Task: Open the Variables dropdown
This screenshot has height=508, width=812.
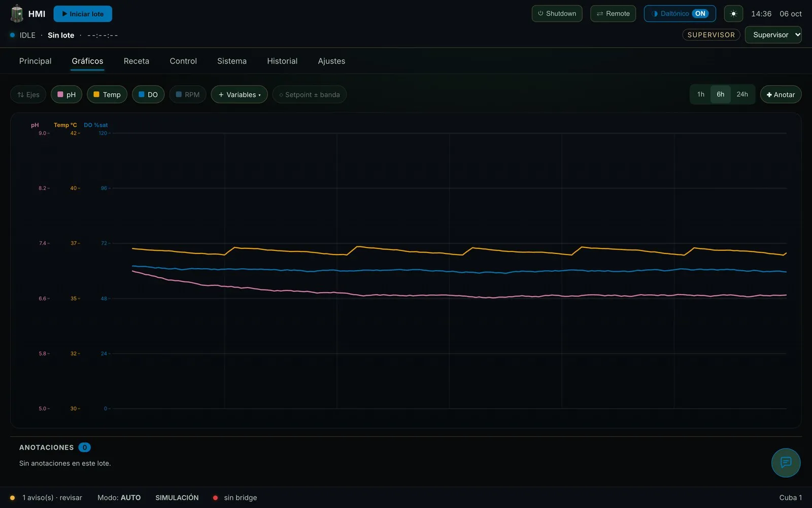Action: (x=239, y=94)
